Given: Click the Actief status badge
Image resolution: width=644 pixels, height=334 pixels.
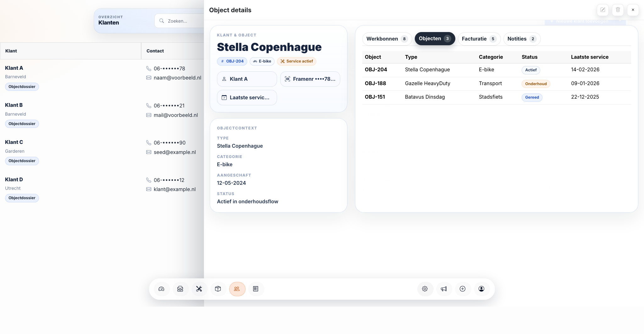Looking at the screenshot, I should (x=531, y=70).
